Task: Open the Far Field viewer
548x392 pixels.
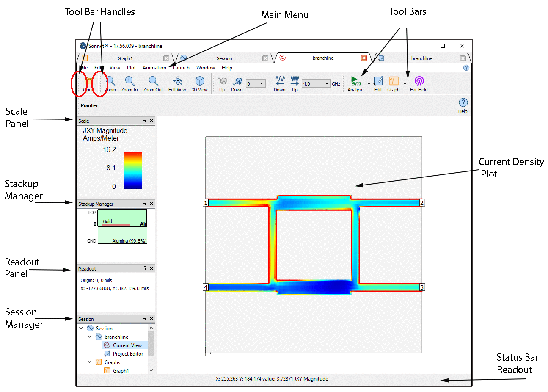Action: pos(419,81)
